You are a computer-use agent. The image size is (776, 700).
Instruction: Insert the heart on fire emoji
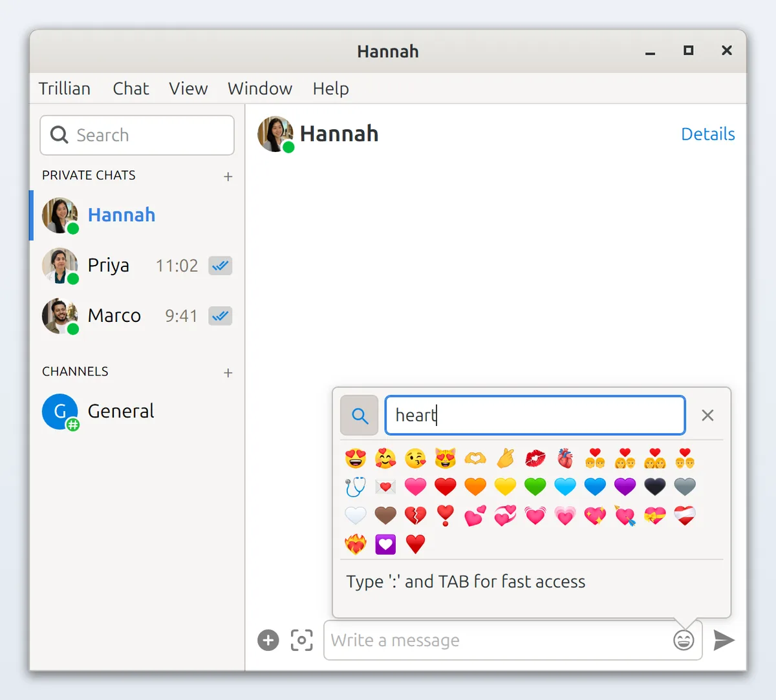(356, 544)
